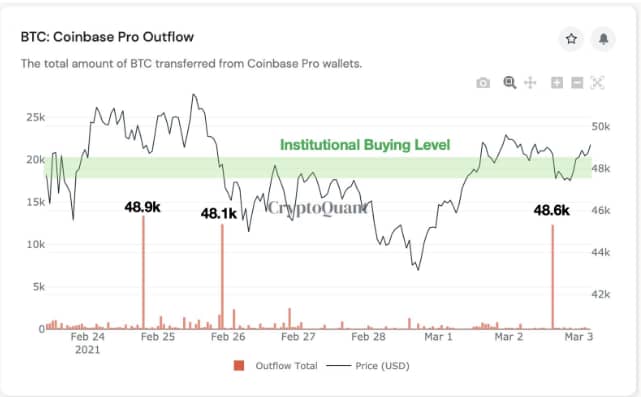Click the zoom out minus icon

577,83
